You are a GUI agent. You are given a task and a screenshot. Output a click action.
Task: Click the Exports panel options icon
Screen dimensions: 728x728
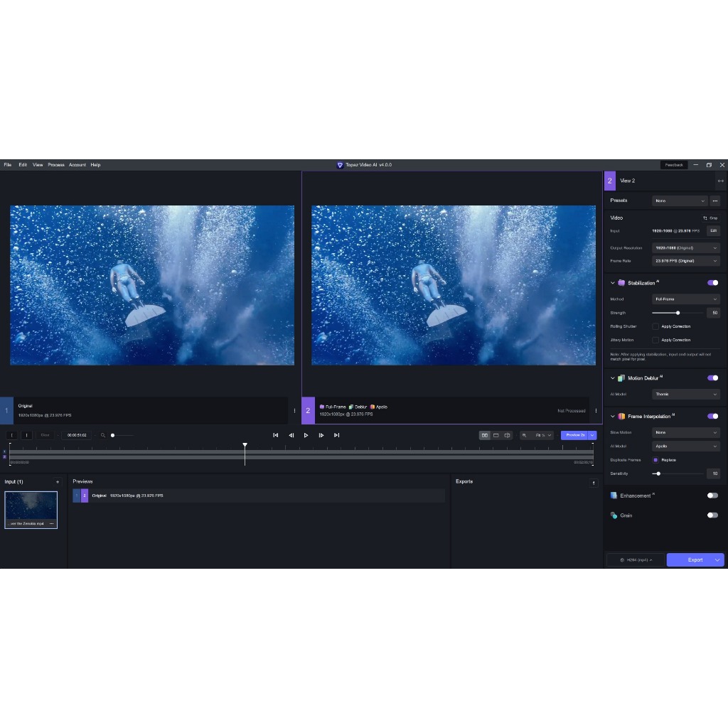pos(594,483)
